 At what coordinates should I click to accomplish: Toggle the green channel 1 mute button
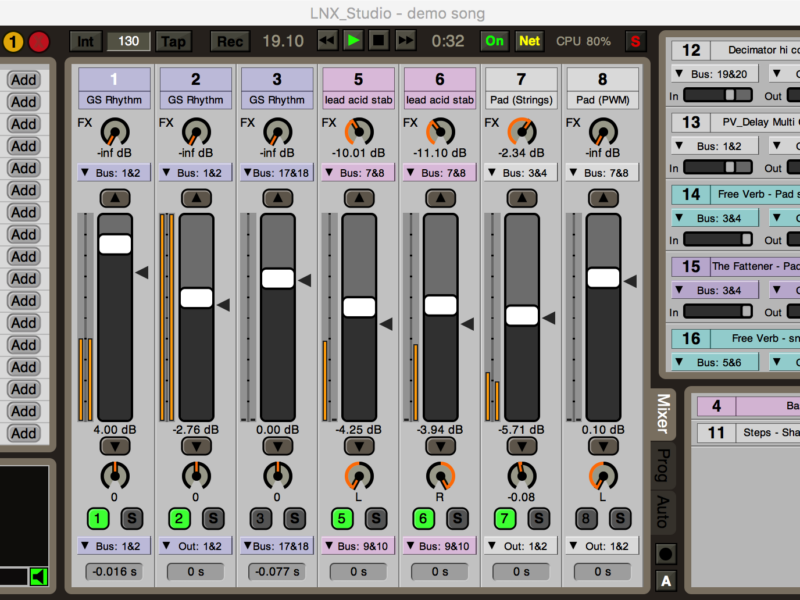click(x=97, y=518)
